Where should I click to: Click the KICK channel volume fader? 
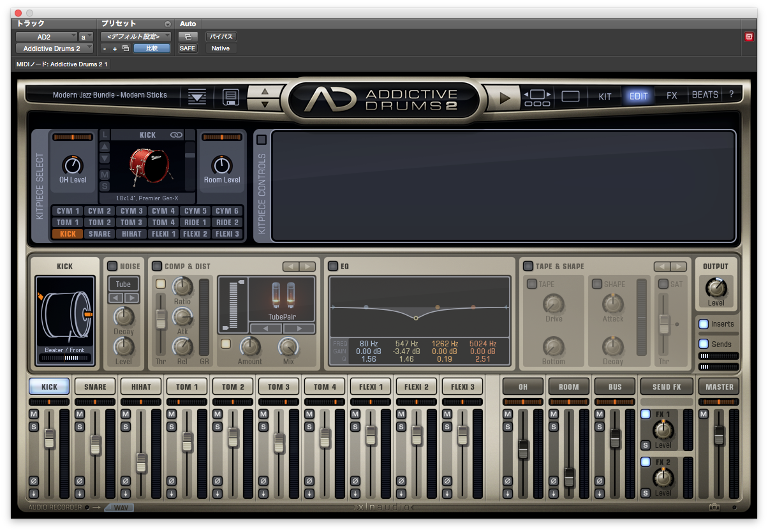(x=49, y=439)
